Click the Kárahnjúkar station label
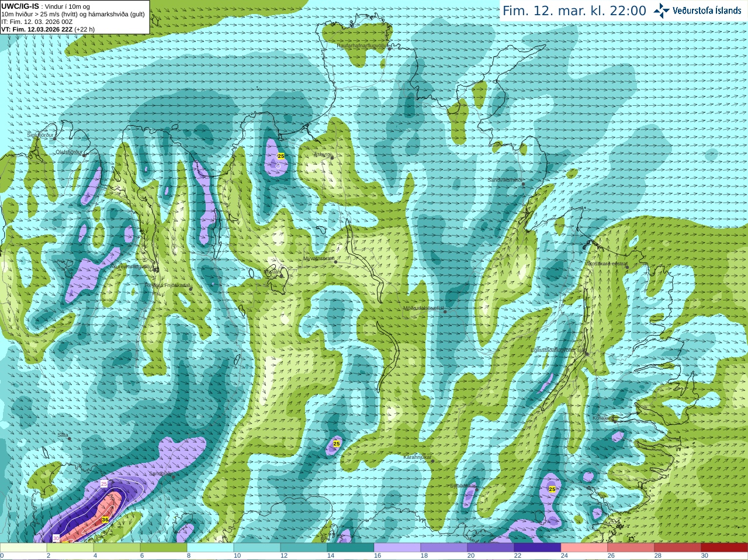748x560 pixels. pos(417,457)
